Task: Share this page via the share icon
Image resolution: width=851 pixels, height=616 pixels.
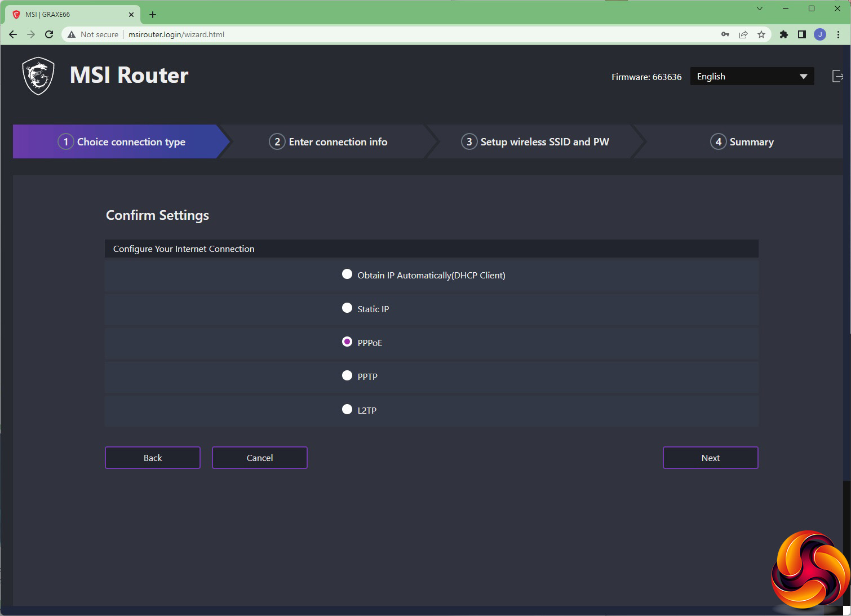Action: point(743,34)
